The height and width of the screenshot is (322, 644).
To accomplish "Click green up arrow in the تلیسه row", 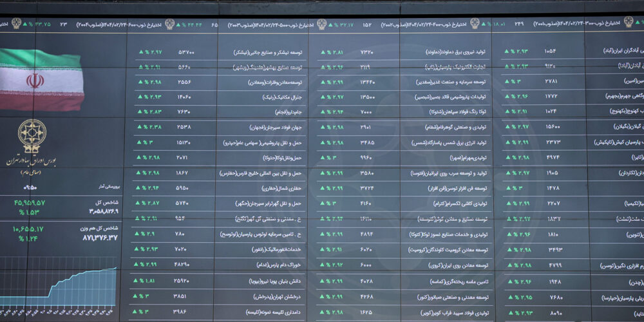I will click(x=135, y=311).
